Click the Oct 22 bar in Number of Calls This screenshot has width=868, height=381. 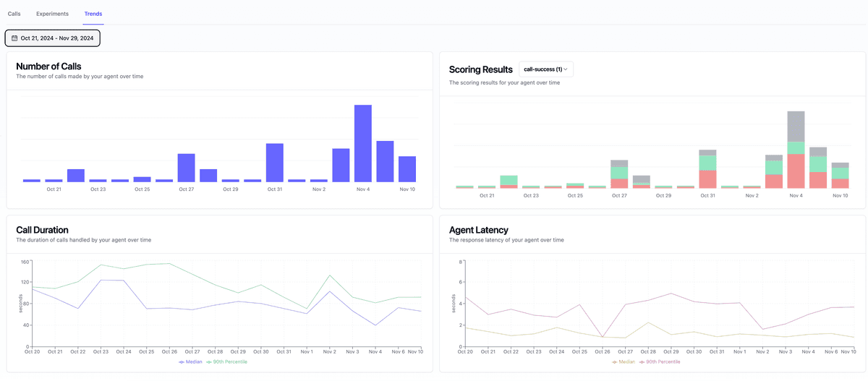tap(76, 176)
